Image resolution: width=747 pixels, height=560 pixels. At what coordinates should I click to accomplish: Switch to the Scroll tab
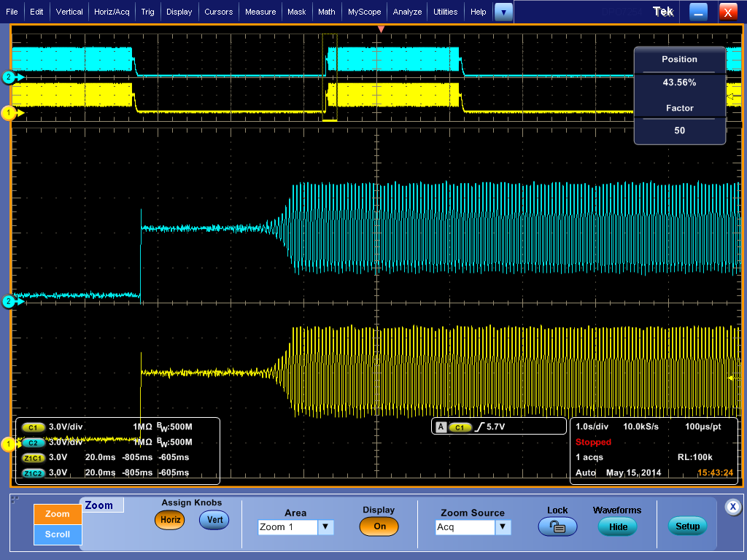pyautogui.click(x=58, y=534)
